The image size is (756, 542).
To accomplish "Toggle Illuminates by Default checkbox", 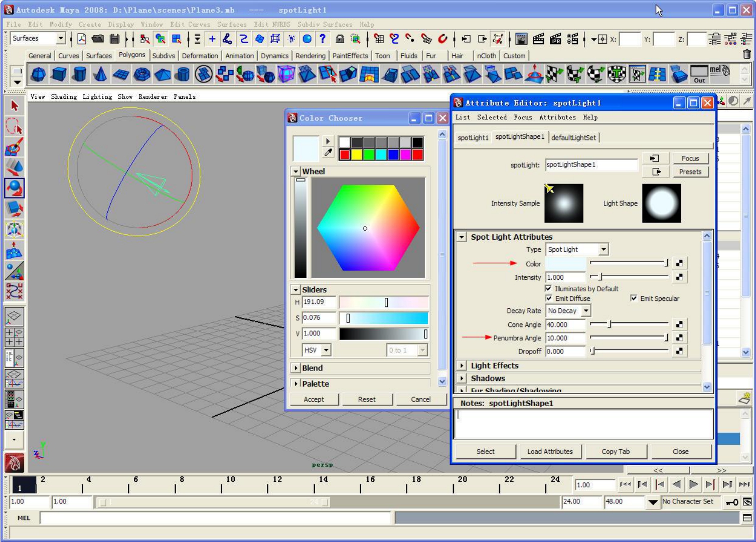I will (x=548, y=289).
